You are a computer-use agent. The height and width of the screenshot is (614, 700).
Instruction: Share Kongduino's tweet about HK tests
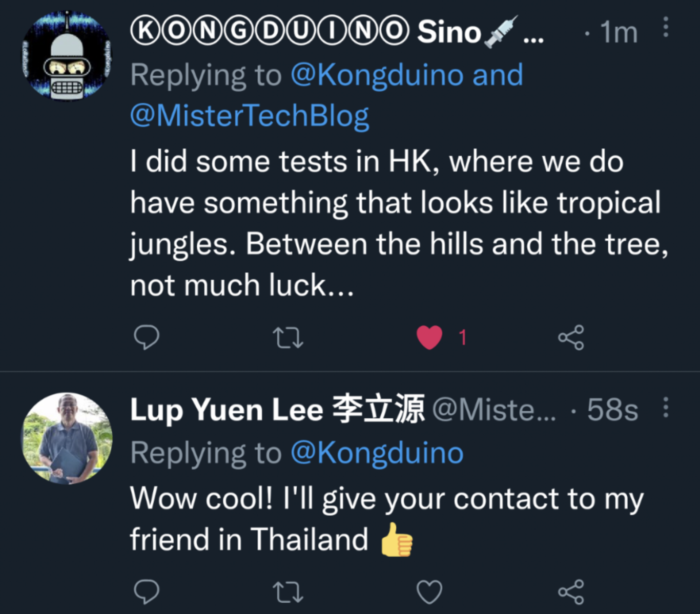coord(570,337)
